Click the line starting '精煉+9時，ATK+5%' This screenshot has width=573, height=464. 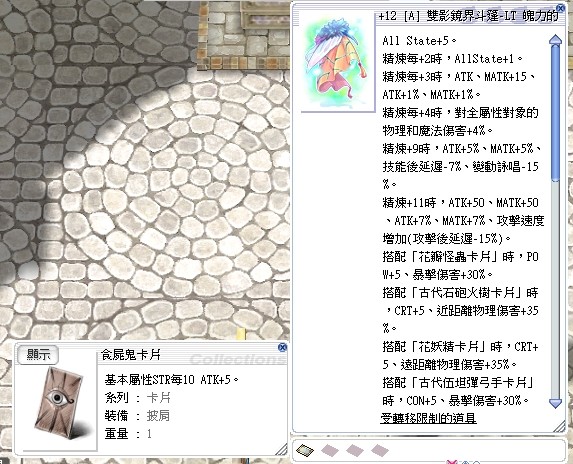(x=462, y=149)
